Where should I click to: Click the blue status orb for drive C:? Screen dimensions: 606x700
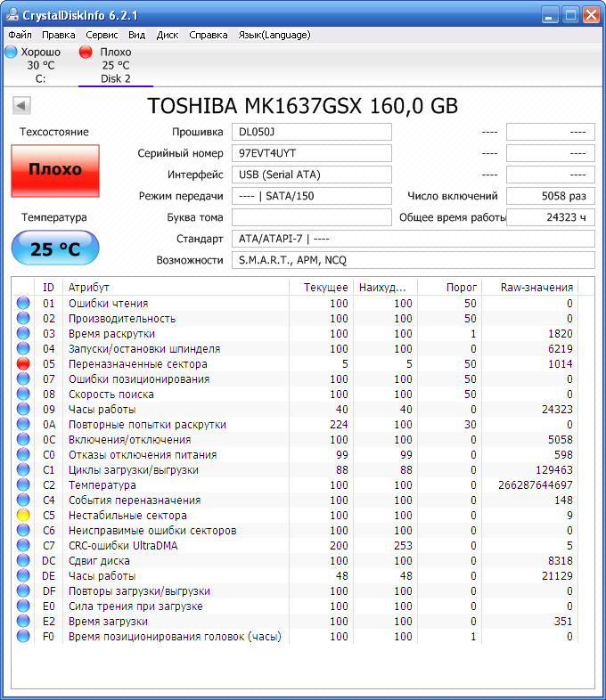(x=12, y=52)
